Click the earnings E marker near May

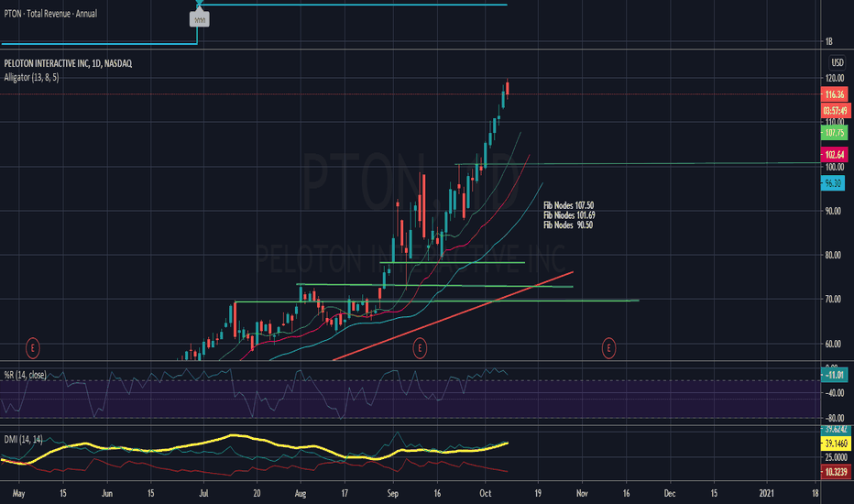pos(33,347)
